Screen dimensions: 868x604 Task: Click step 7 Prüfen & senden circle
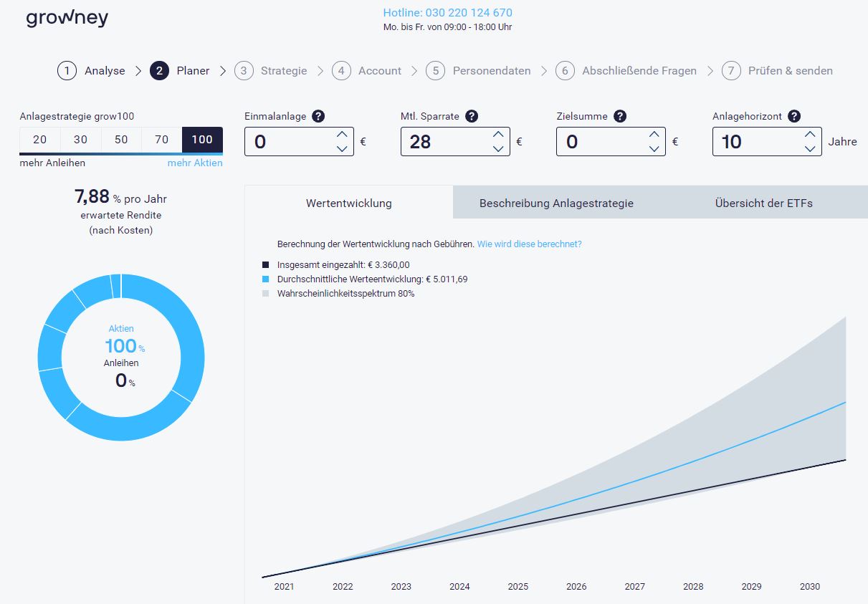point(731,71)
